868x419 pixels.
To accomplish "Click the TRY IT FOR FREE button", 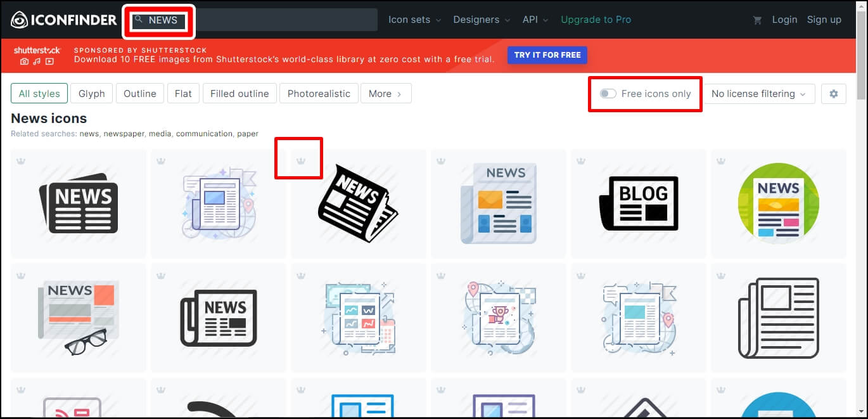I will [x=547, y=55].
